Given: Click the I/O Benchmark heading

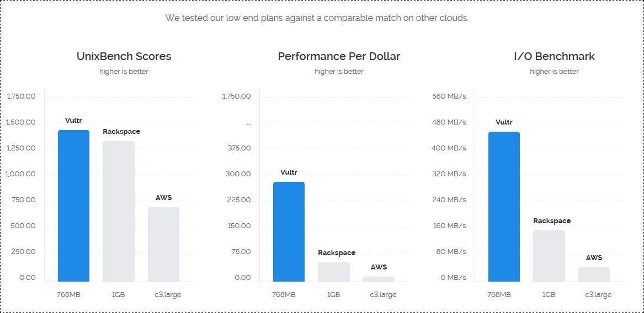Looking at the screenshot, I should [x=554, y=56].
